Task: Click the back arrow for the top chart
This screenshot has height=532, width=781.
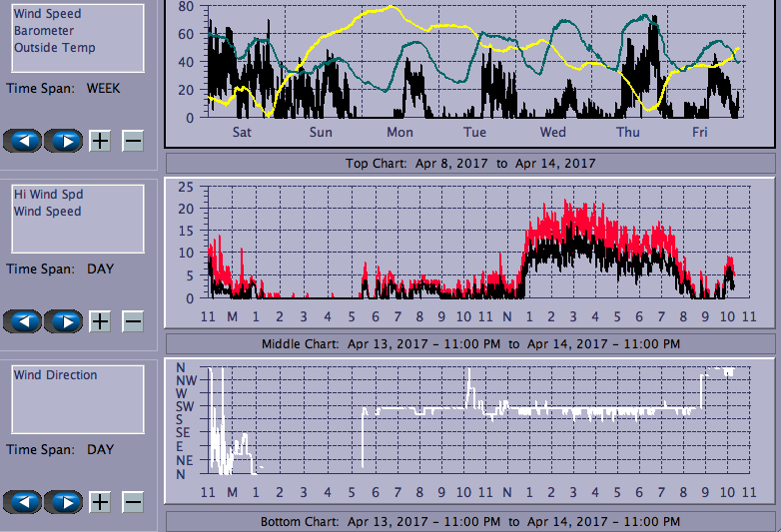Action: coord(23,141)
